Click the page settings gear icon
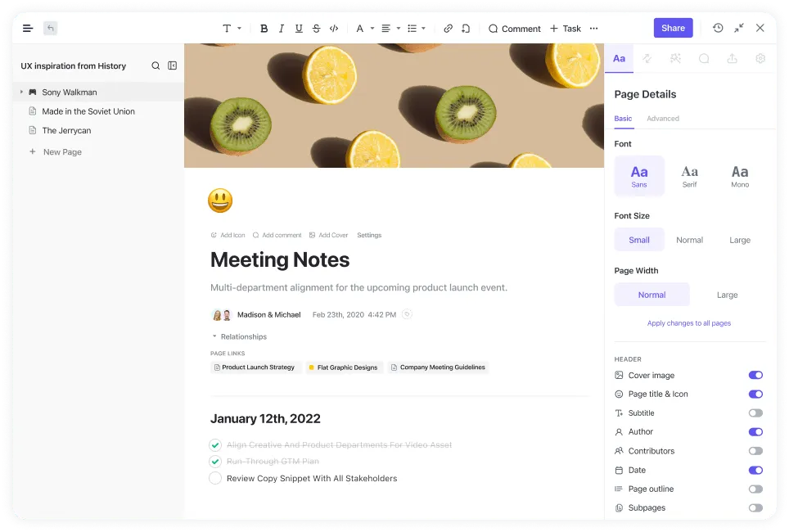 point(760,58)
